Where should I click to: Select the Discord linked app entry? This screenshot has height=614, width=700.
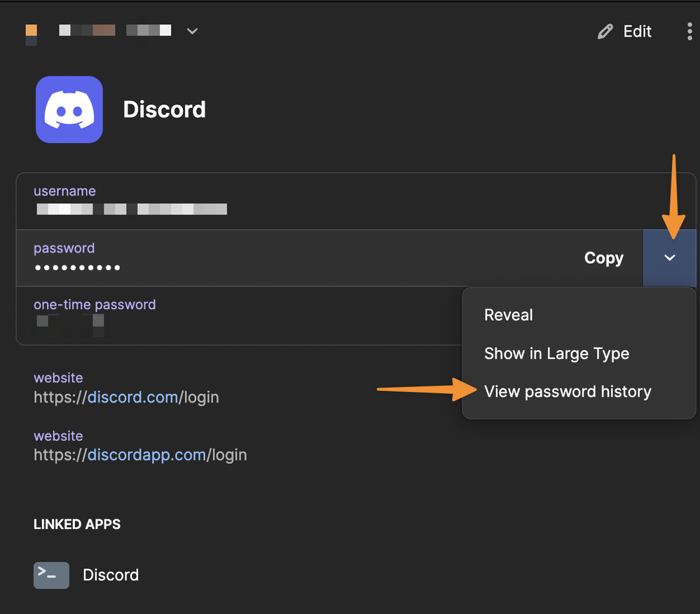[x=111, y=575]
